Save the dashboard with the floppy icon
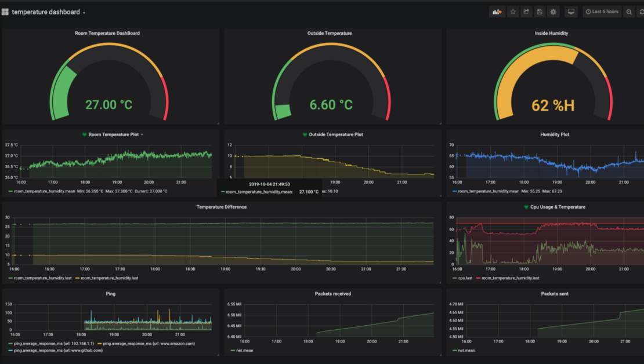This screenshot has width=644, height=364. 540,12
